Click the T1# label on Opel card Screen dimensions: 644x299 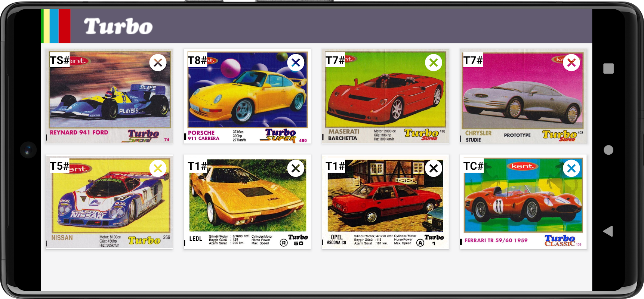pos(335,166)
